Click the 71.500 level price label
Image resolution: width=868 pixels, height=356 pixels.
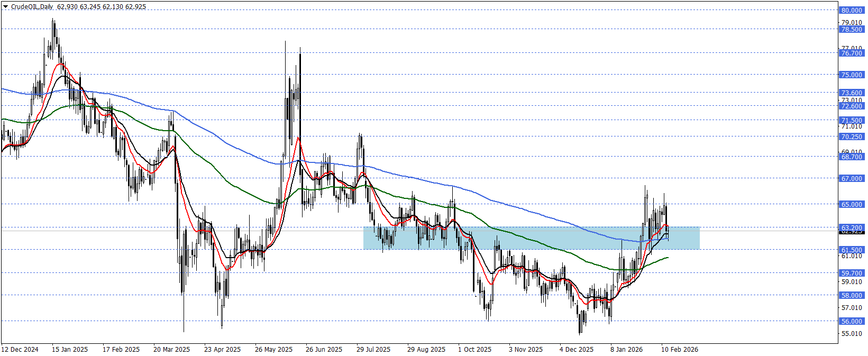click(x=852, y=120)
